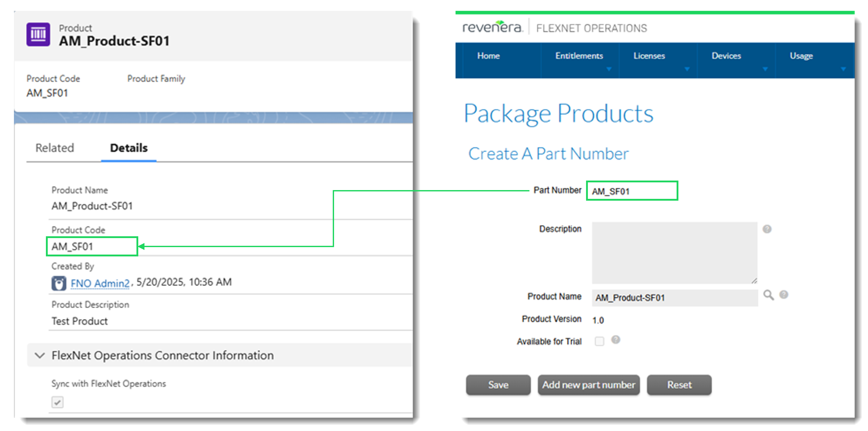Click the Package Products page heading
Image resolution: width=868 pixels, height=431 pixels.
(x=558, y=113)
